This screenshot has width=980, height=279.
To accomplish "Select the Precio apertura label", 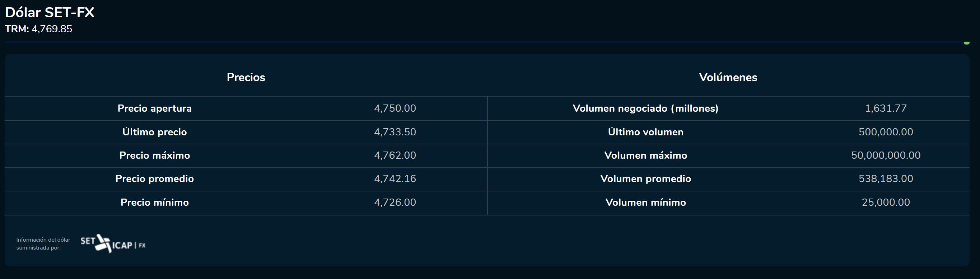I will pyautogui.click(x=154, y=108).
